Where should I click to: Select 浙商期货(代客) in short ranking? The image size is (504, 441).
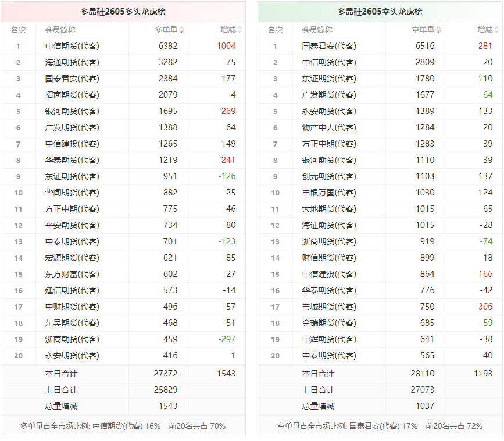pos(329,241)
